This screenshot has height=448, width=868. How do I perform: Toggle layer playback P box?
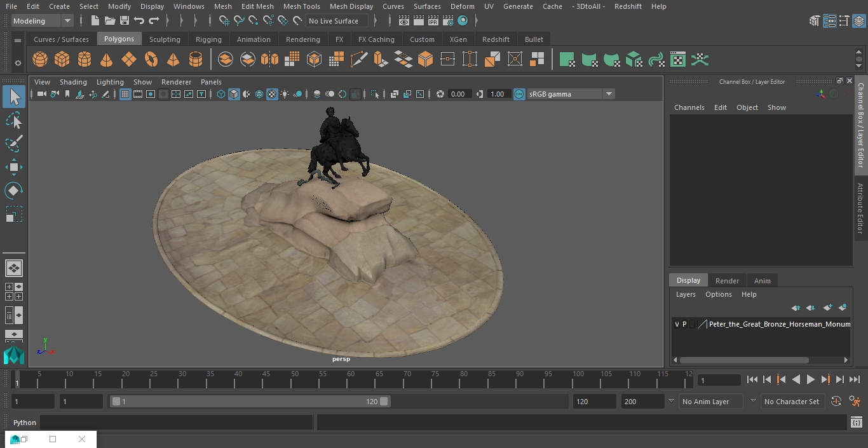pos(684,324)
